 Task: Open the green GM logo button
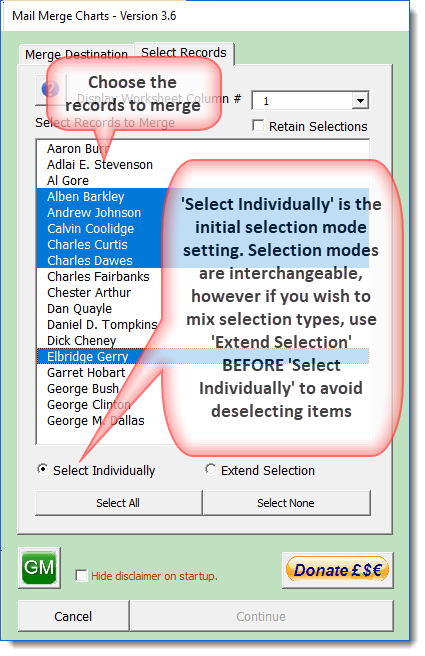39,568
